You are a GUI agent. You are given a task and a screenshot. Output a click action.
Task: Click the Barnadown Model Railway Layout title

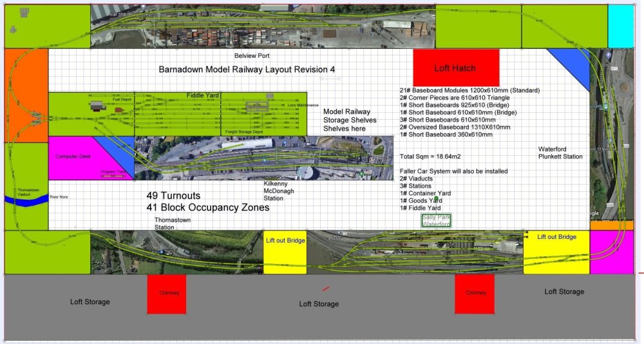(247, 70)
